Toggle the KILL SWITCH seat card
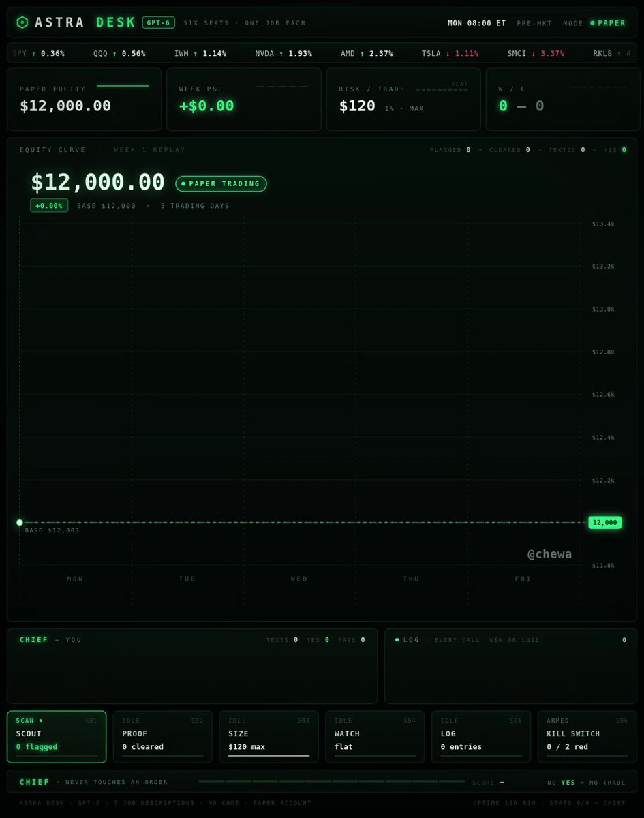Image resolution: width=644 pixels, height=818 pixels. (x=587, y=737)
